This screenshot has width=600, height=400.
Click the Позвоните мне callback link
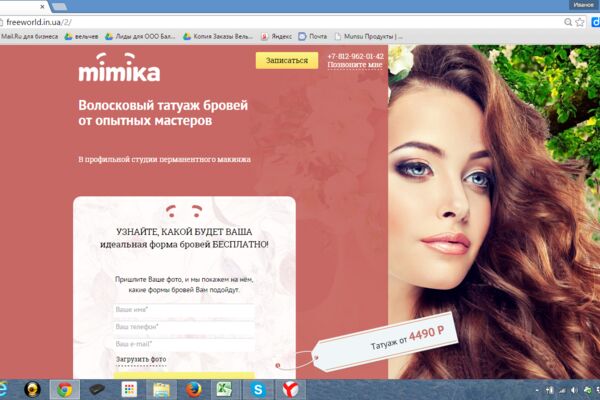[x=355, y=65]
